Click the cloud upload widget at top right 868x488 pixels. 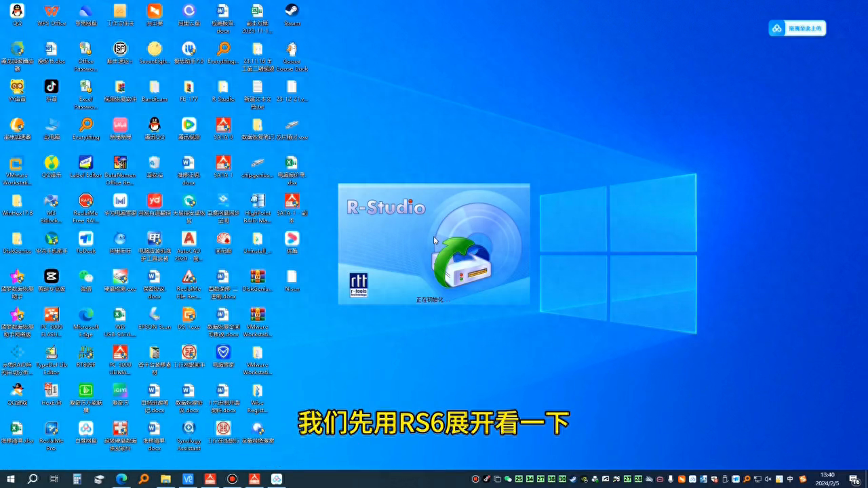(x=797, y=28)
